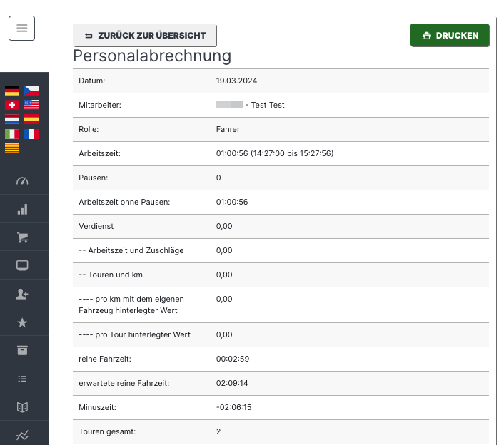Select the Czech flag language
The height and width of the screenshot is (445, 504).
(32, 91)
